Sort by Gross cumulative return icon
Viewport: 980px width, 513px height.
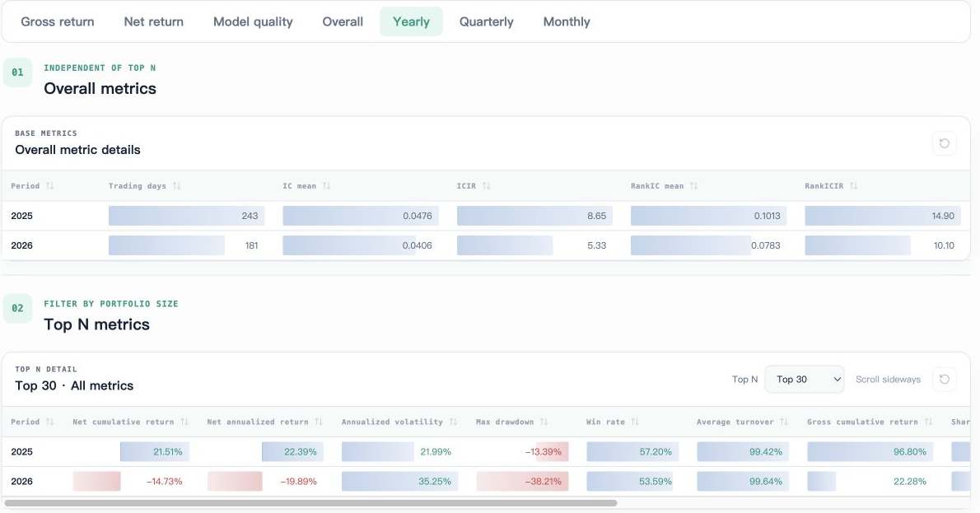tap(929, 422)
